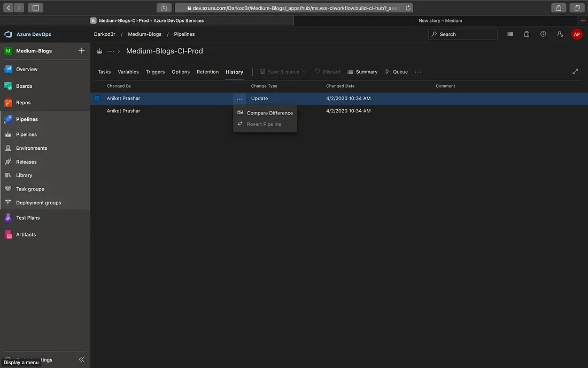Image resolution: width=588 pixels, height=368 pixels.
Task: Open the Medium-Blogs breadcrumb link
Action: click(145, 34)
